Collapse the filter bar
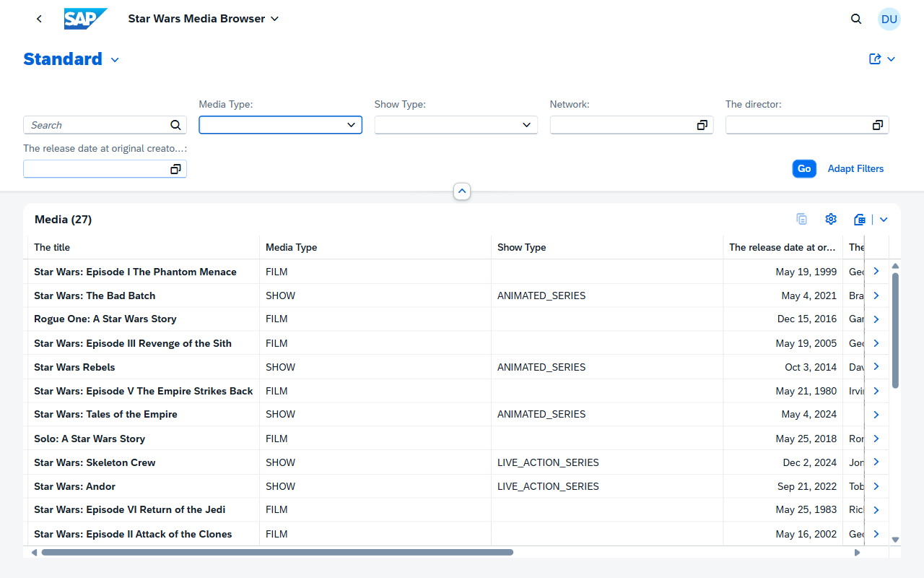 tap(461, 191)
